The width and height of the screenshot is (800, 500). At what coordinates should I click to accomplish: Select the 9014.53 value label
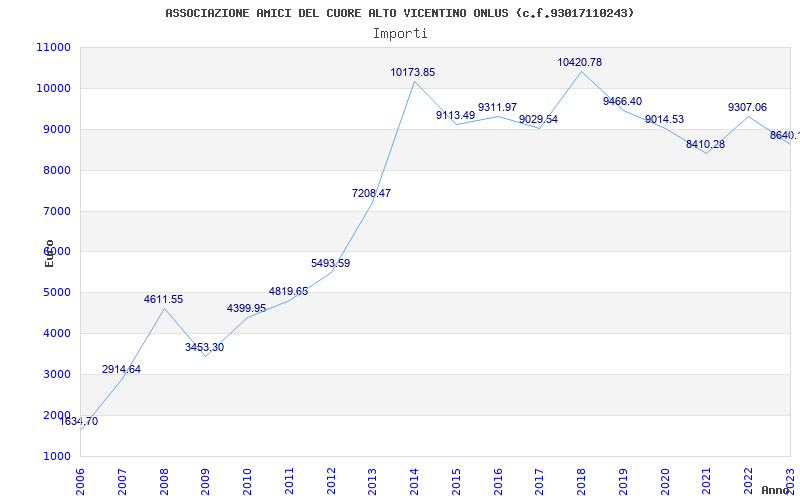(664, 119)
